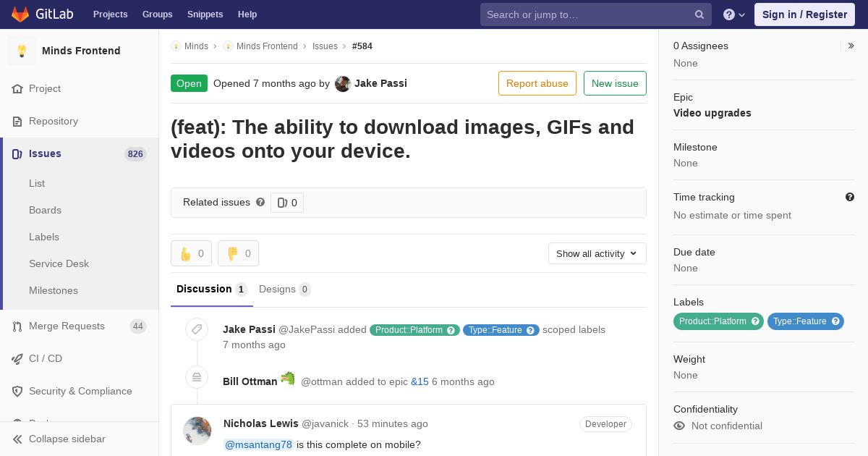Click the New issue button
Image resolution: width=868 pixels, height=456 pixels.
click(615, 83)
